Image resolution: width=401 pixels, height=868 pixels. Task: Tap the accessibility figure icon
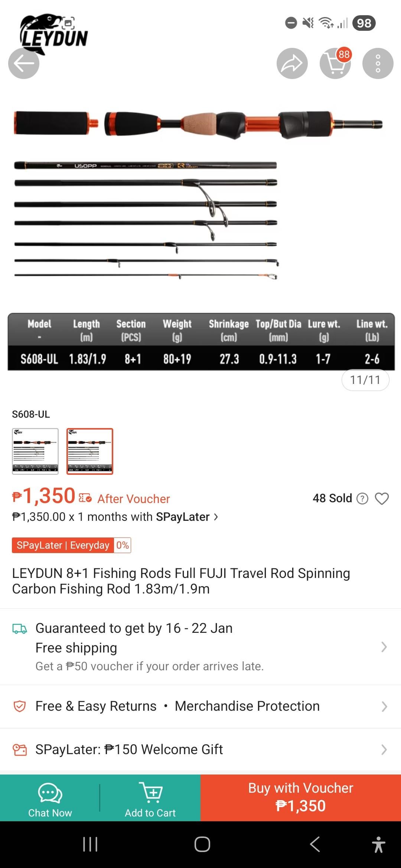pos(378,844)
